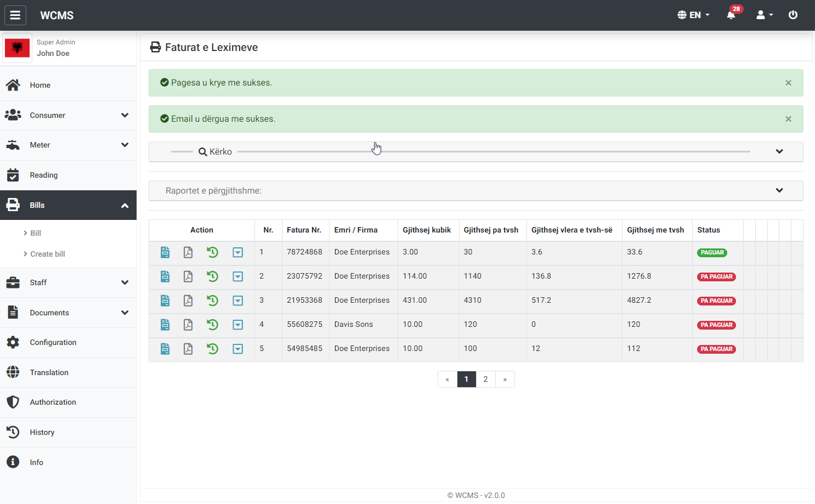Go to pagination page 2
This screenshot has height=504, width=815.
pos(485,380)
